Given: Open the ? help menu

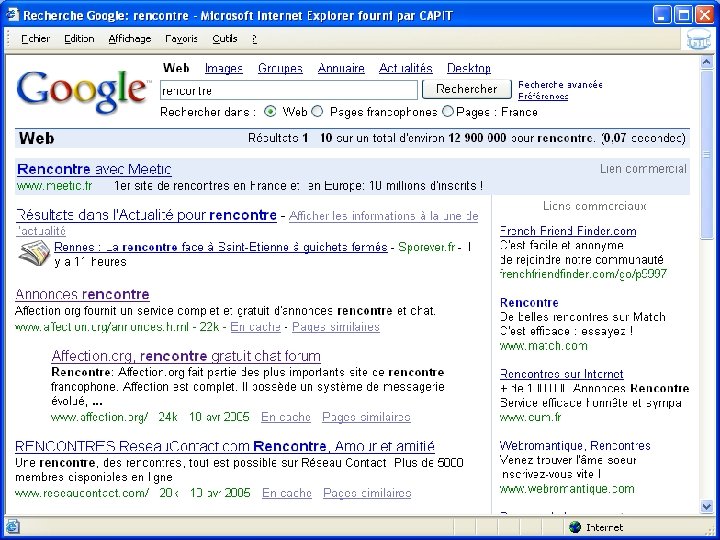Looking at the screenshot, I should (x=254, y=39).
